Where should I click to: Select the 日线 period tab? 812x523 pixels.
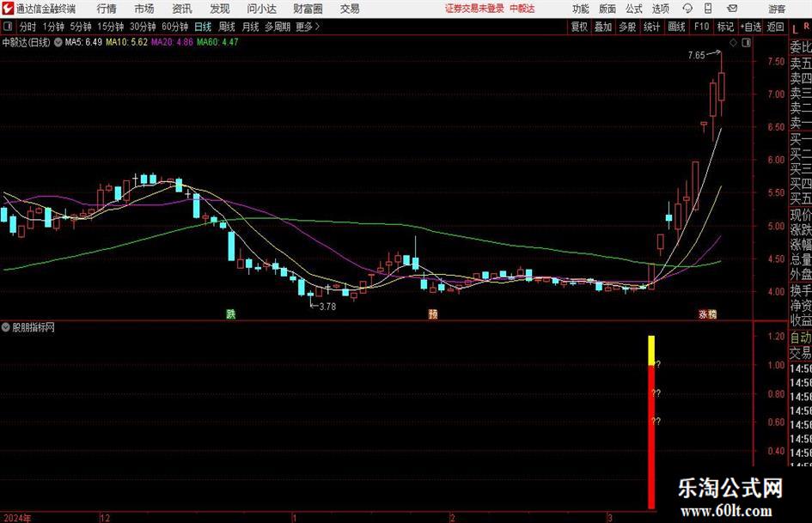pyautogui.click(x=203, y=27)
